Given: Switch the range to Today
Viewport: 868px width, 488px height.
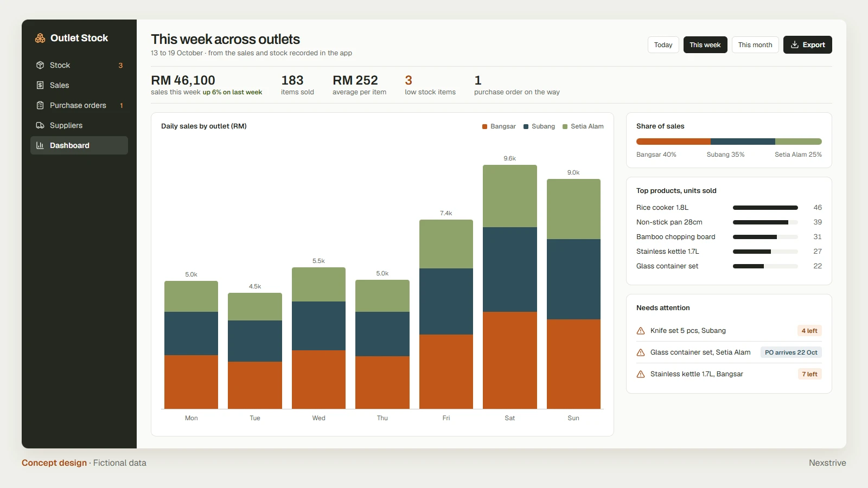Looking at the screenshot, I should [x=663, y=45].
